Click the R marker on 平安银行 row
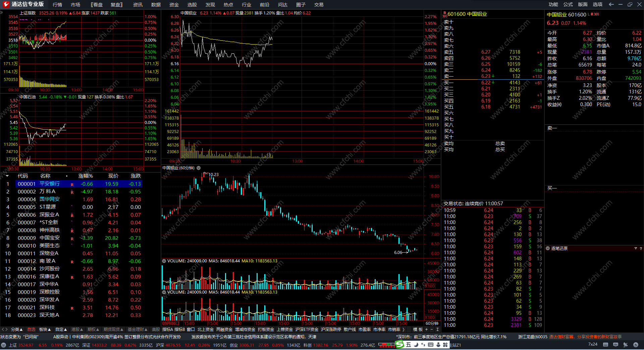644x350 pixels. tap(72, 184)
